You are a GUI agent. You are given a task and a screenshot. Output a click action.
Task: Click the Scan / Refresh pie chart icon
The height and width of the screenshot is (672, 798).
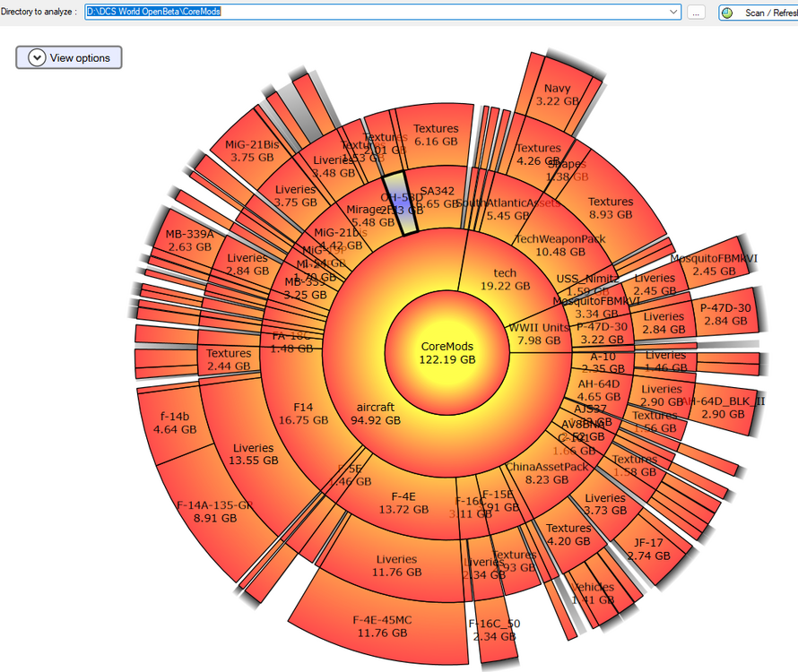[727, 13]
